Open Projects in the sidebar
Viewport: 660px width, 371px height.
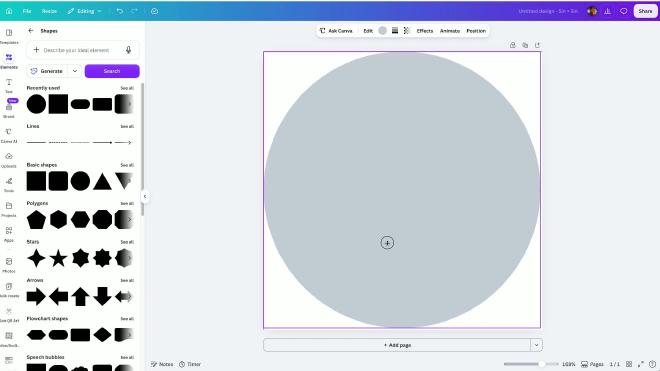(9, 209)
